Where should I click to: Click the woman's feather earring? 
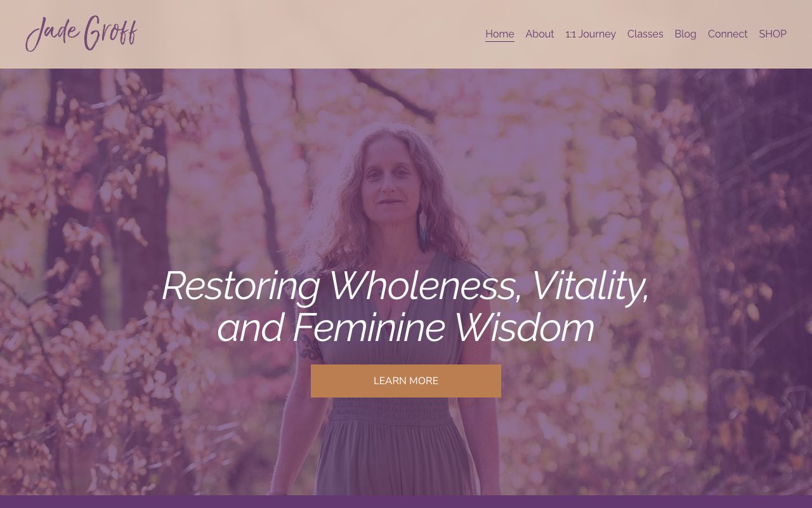(x=422, y=230)
